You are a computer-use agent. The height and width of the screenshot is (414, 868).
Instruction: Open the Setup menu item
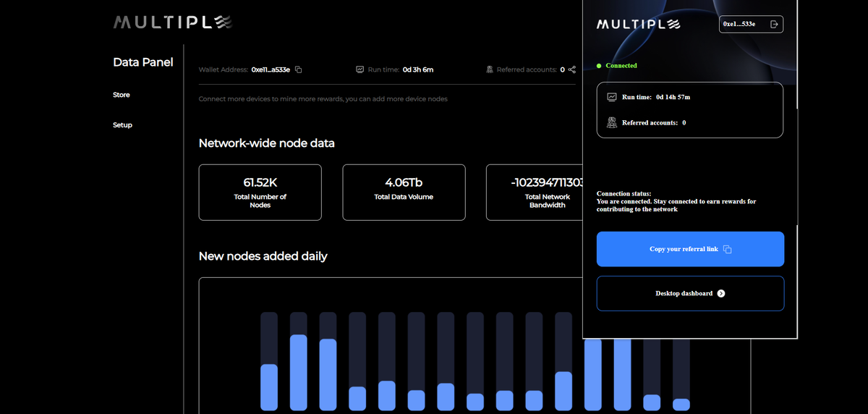click(122, 125)
